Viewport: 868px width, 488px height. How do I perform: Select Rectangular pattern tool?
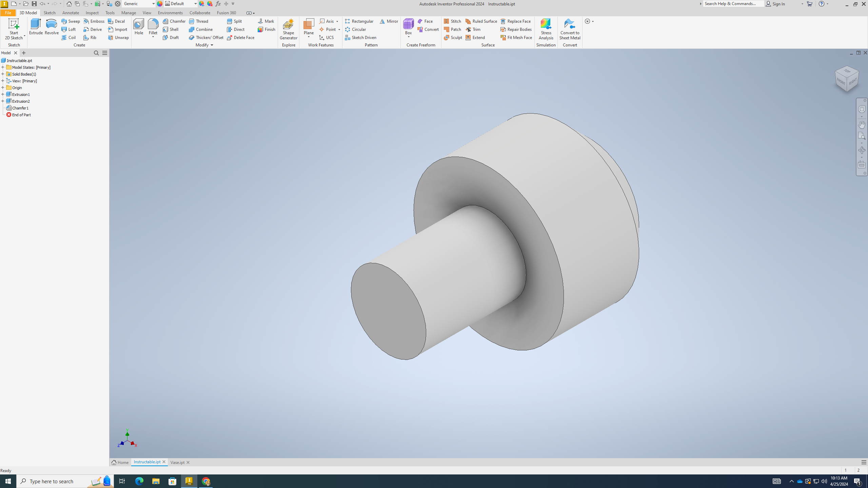click(359, 21)
